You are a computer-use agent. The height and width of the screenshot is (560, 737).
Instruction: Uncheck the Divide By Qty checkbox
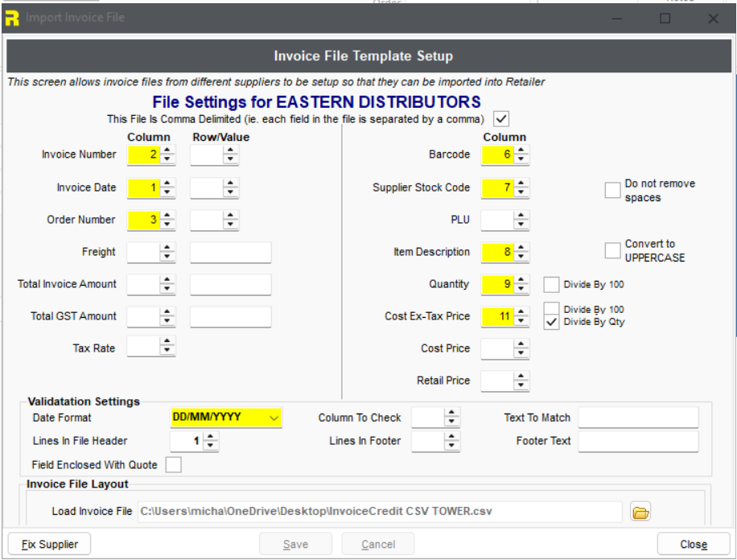point(551,322)
